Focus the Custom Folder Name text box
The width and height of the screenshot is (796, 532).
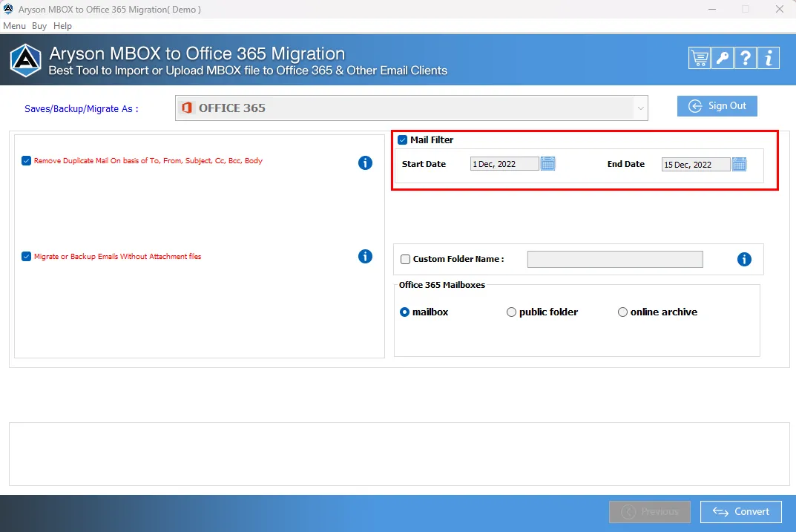615,260
